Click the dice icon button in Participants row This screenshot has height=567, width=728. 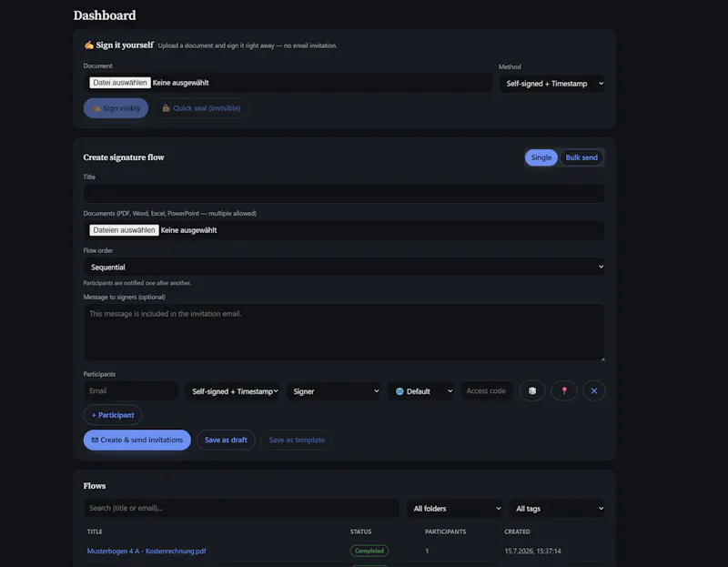tap(532, 391)
